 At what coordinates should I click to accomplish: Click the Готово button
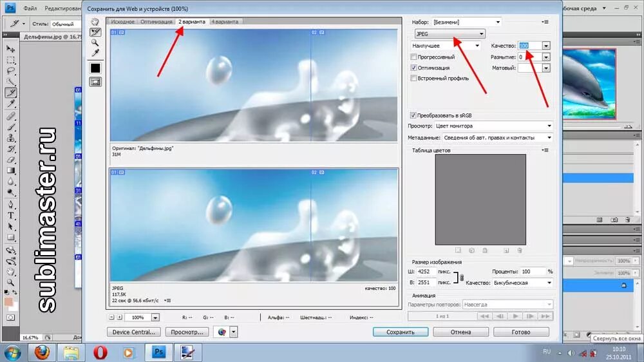pos(521,332)
